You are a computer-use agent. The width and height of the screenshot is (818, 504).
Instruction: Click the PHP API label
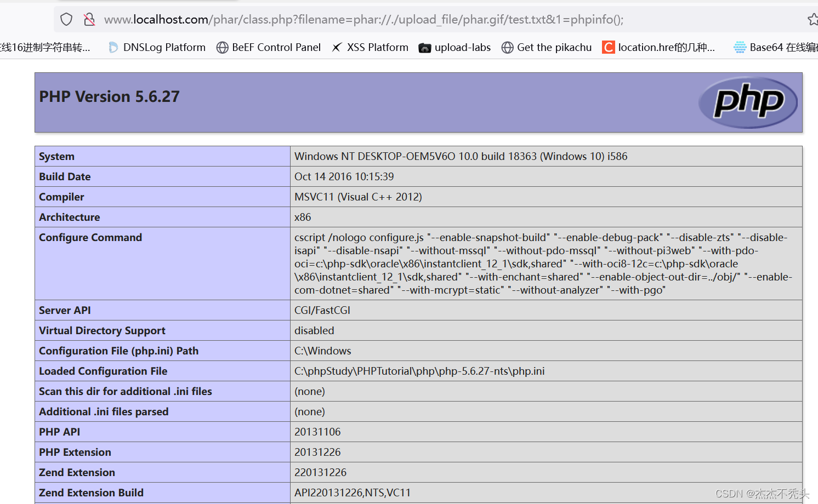[x=59, y=432]
